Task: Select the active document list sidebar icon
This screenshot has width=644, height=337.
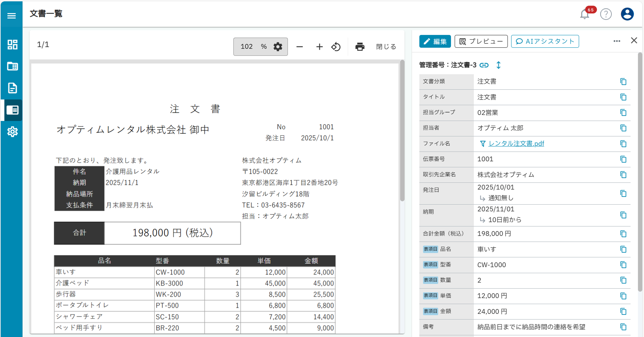Action: pos(12,110)
